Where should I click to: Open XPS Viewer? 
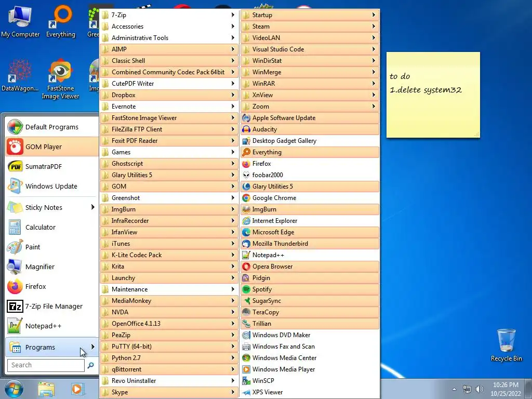click(310, 392)
